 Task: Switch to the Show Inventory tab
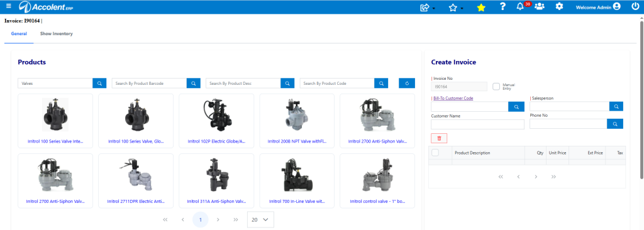click(56, 34)
